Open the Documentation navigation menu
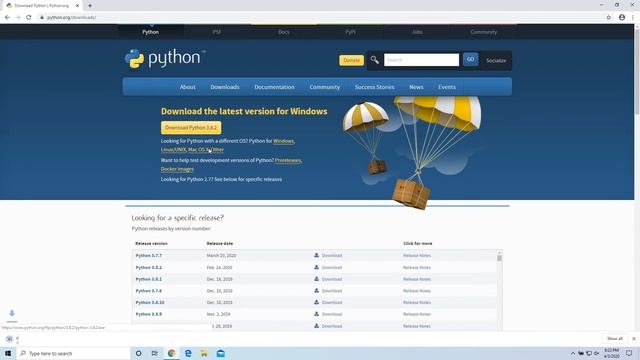The image size is (640, 360). click(274, 87)
